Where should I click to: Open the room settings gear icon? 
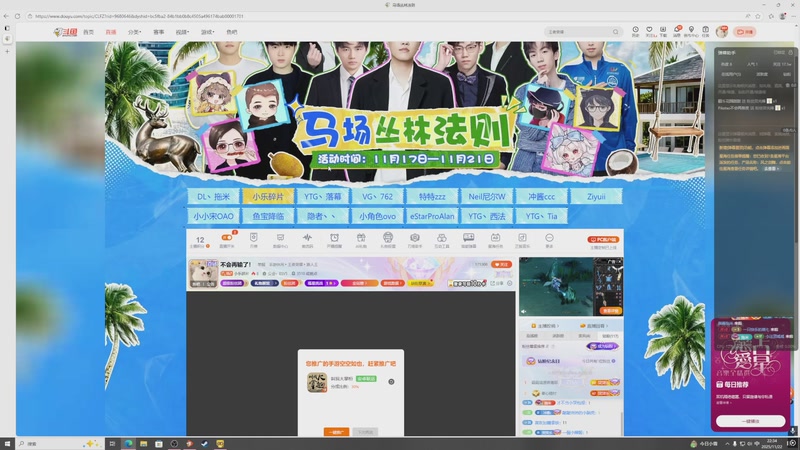coord(510,283)
